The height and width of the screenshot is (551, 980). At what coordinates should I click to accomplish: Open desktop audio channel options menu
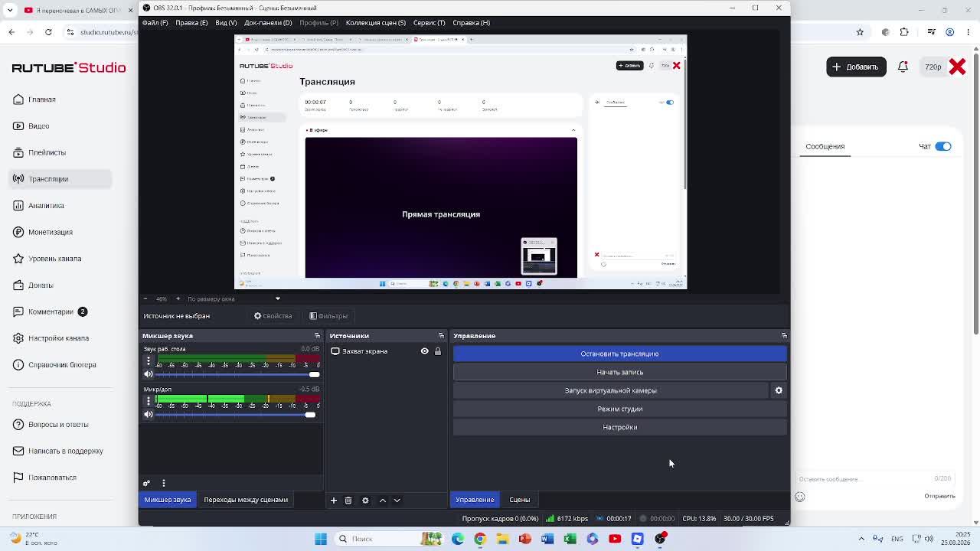[149, 360]
